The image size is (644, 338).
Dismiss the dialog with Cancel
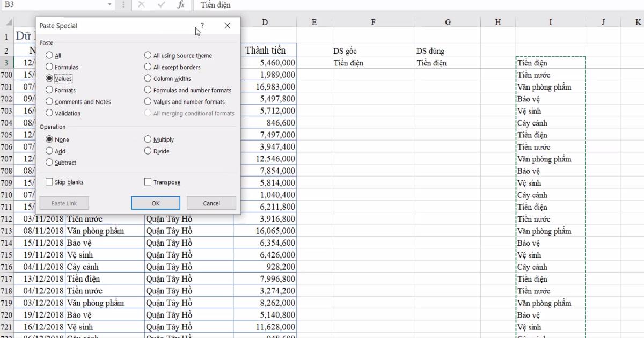211,203
